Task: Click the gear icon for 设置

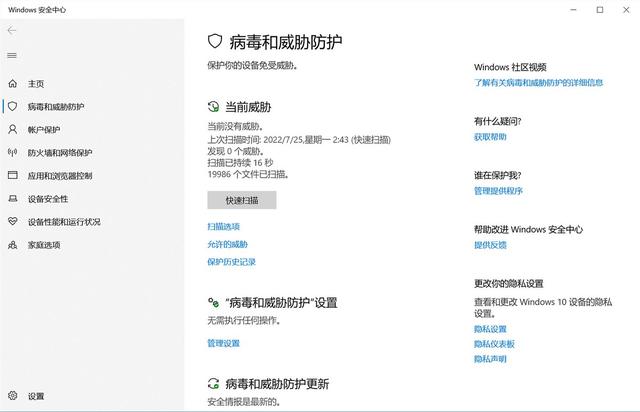Action: pyautogui.click(x=13, y=395)
